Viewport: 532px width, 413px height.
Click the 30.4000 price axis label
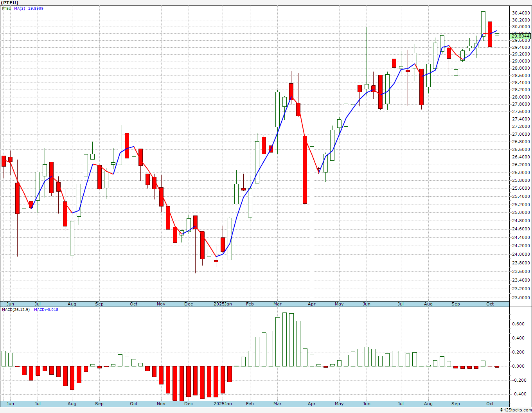pyautogui.click(x=521, y=13)
